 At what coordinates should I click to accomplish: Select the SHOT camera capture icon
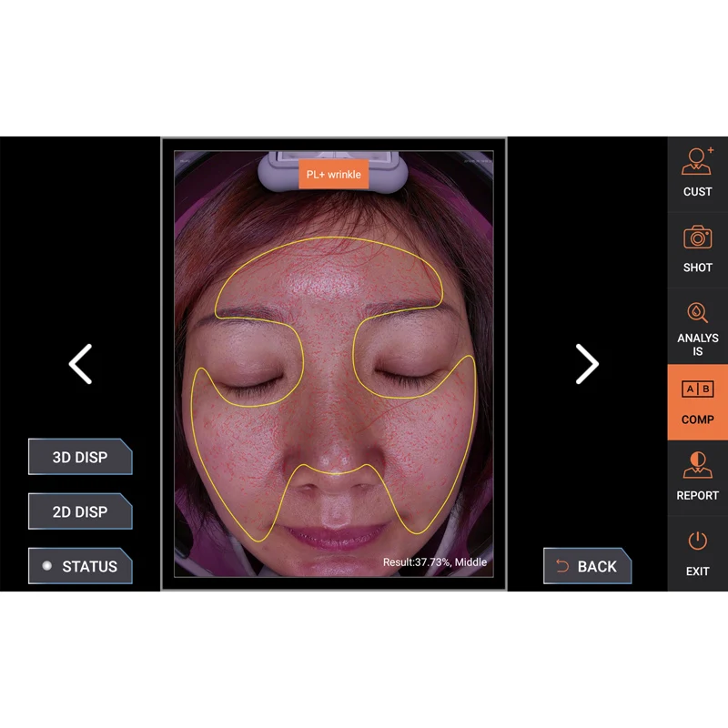[698, 246]
